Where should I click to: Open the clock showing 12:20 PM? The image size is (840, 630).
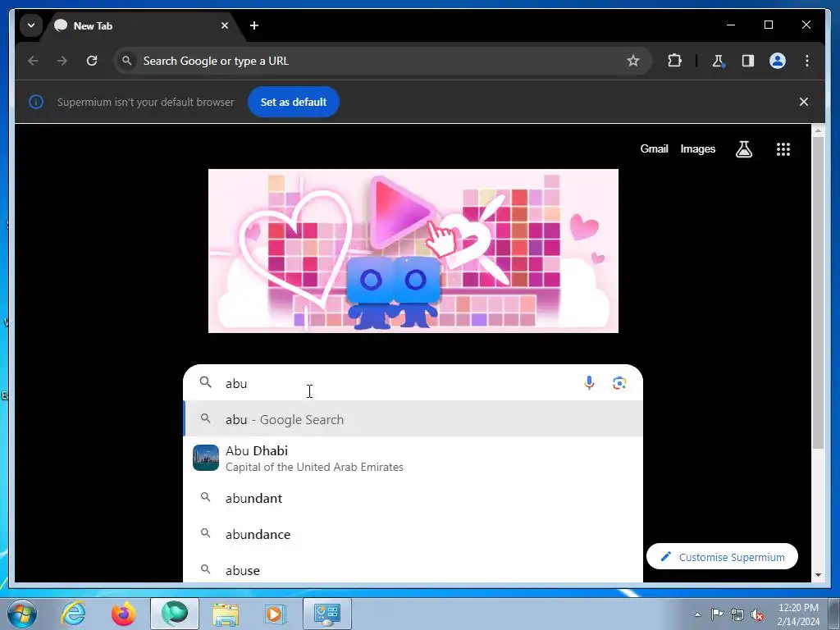tap(798, 614)
